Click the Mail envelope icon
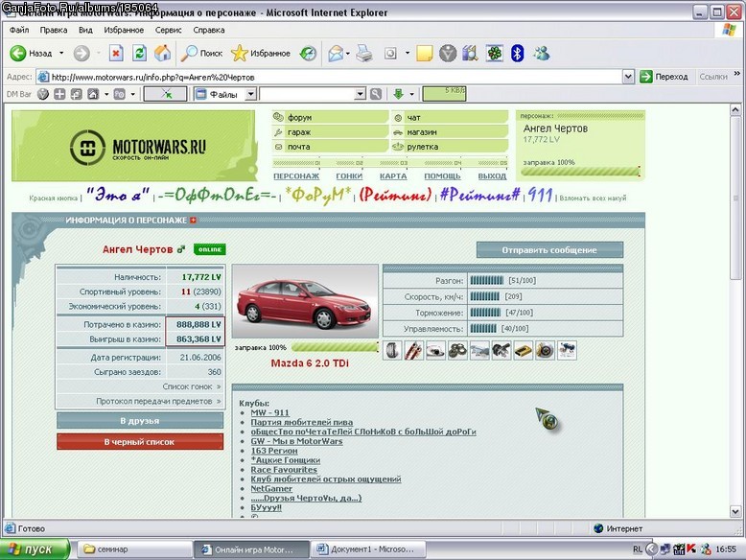Image resolution: width=746 pixels, height=560 pixels. pyautogui.click(x=336, y=54)
